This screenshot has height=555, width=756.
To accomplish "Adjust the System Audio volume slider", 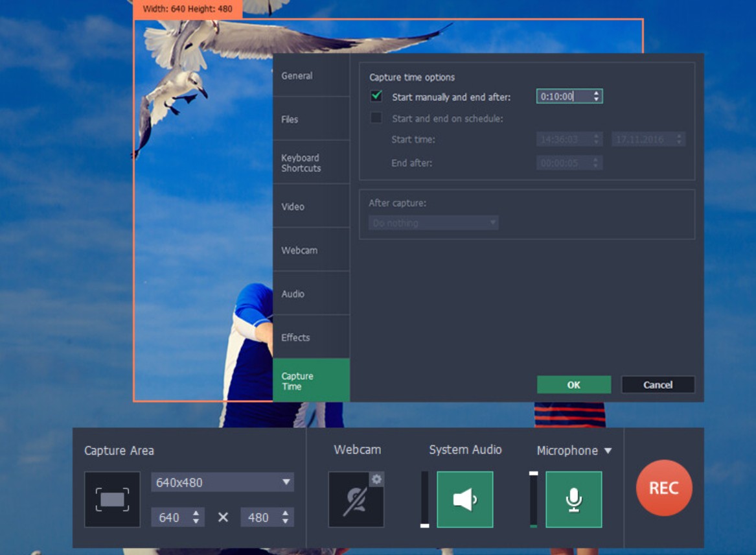I will click(x=425, y=499).
